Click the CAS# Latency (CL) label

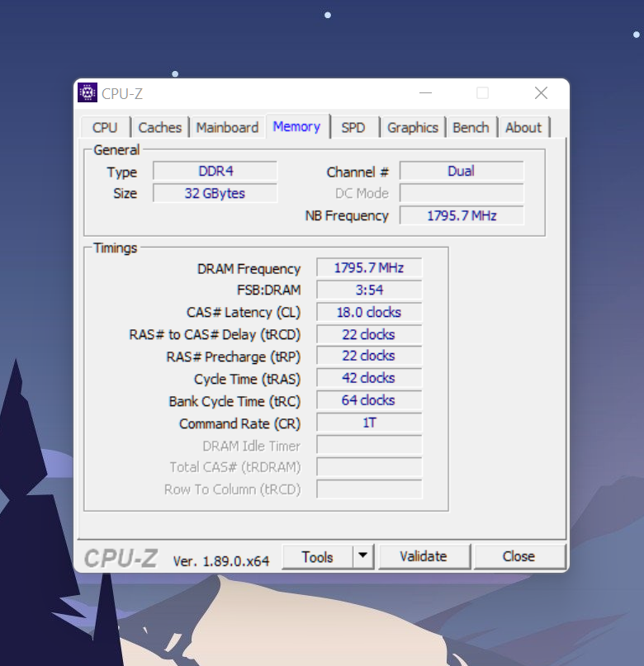(x=244, y=313)
